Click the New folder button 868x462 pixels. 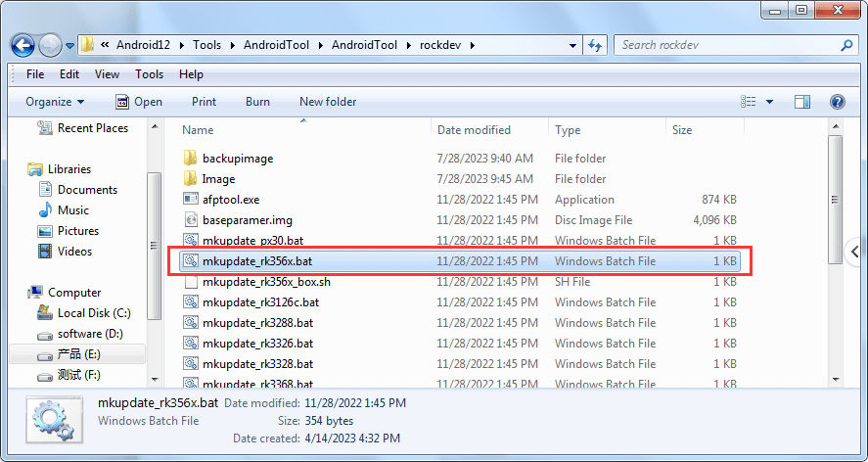coord(328,102)
